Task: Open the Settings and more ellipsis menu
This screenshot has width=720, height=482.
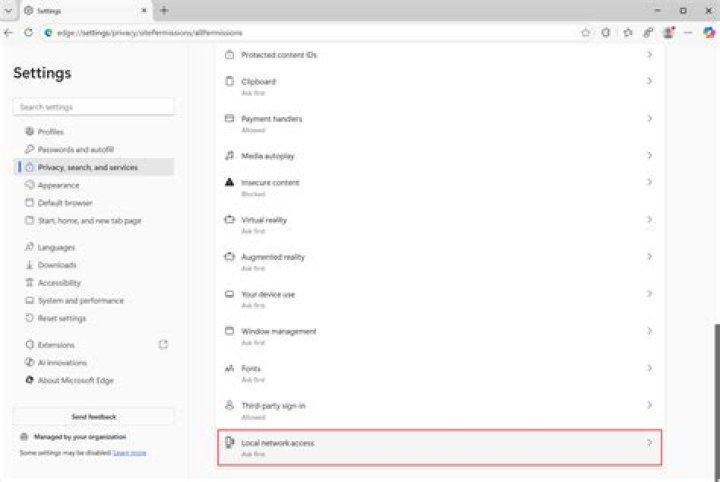Action: point(689,32)
